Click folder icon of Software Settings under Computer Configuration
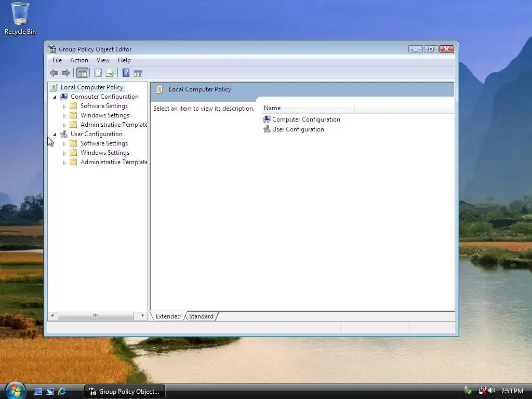Screen dimensions: 532x399 point(73,106)
